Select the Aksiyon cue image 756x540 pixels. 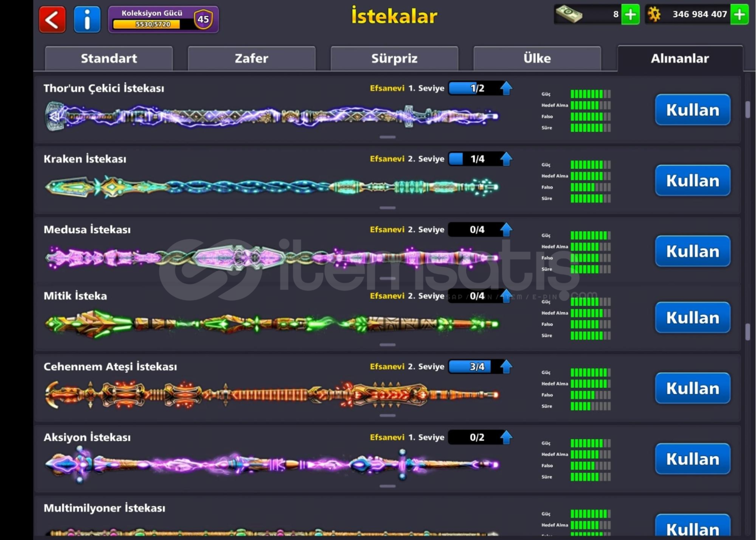[x=272, y=464]
